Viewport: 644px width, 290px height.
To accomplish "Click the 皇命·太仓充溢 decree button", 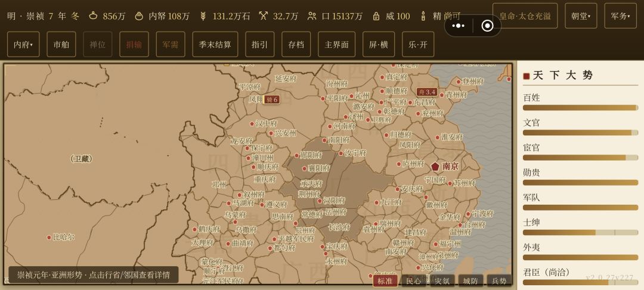I will click(x=525, y=16).
